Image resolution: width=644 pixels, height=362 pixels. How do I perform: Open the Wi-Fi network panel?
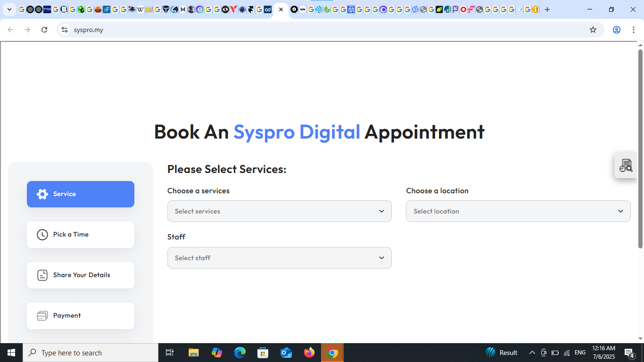click(x=567, y=353)
